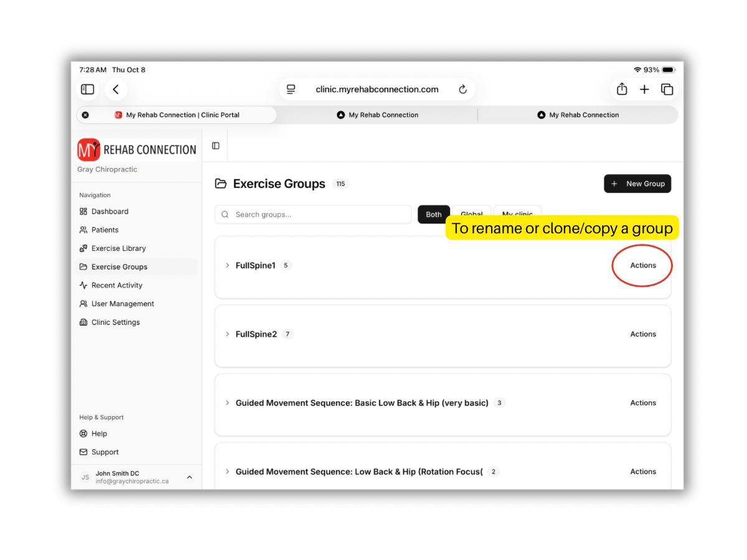Screen dimensions: 747x560
Task: Click the Exercise Groups page heading
Action: (x=279, y=184)
